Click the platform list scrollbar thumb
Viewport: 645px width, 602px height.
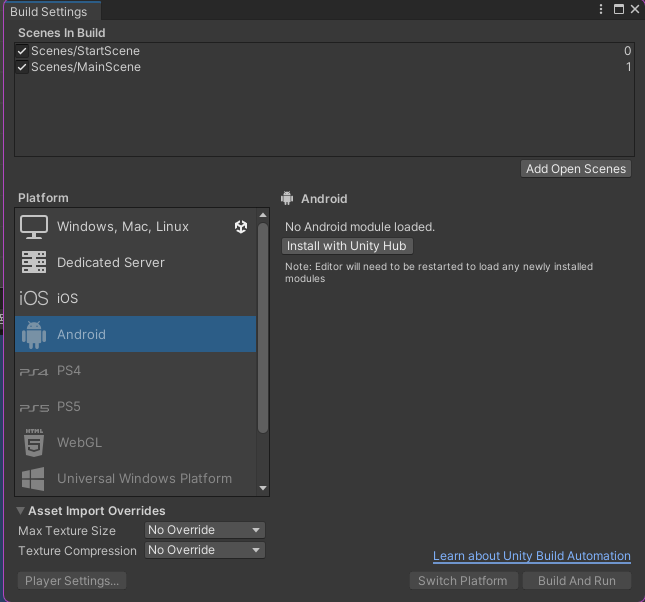pyautogui.click(x=263, y=328)
